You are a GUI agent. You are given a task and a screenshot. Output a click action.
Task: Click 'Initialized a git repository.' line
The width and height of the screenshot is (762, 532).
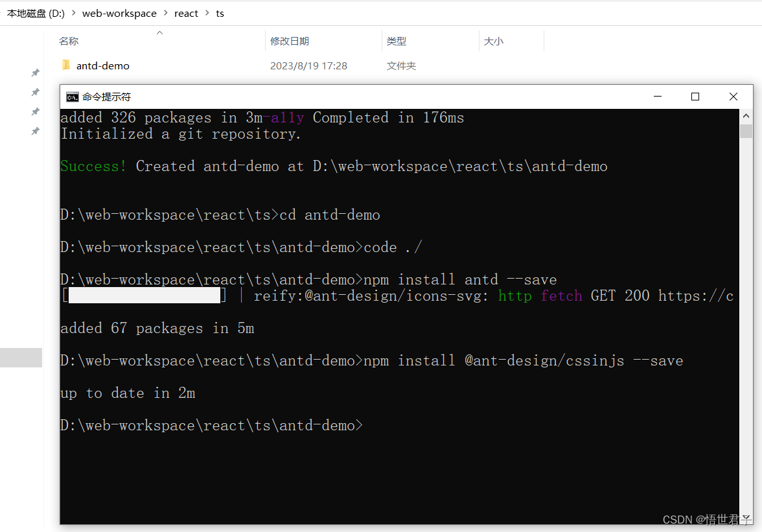pos(180,134)
